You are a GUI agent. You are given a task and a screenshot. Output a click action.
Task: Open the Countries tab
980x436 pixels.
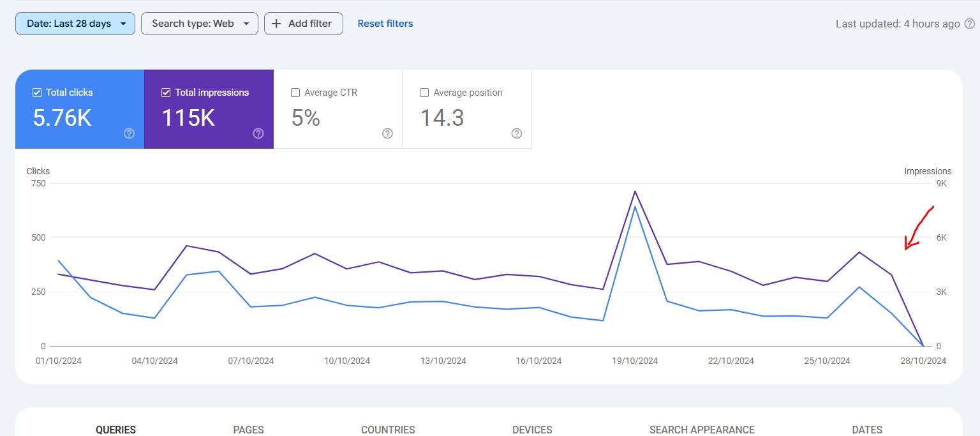pyautogui.click(x=388, y=430)
